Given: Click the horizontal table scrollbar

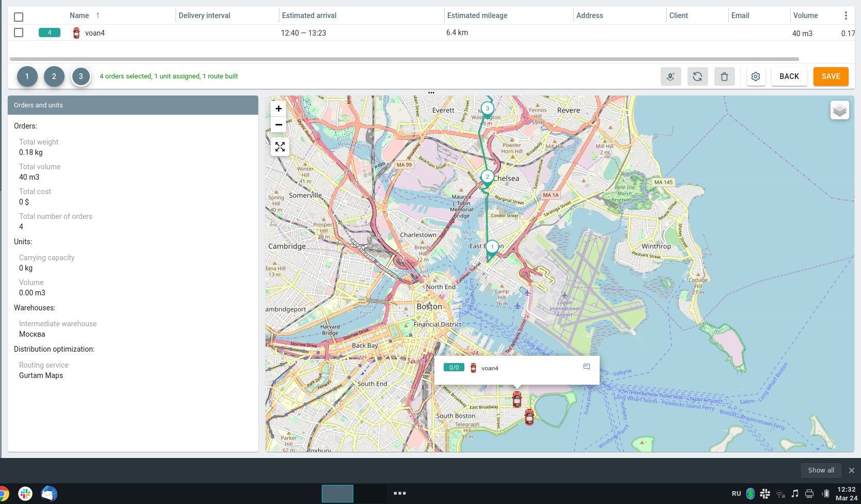Looking at the screenshot, I should point(404,59).
